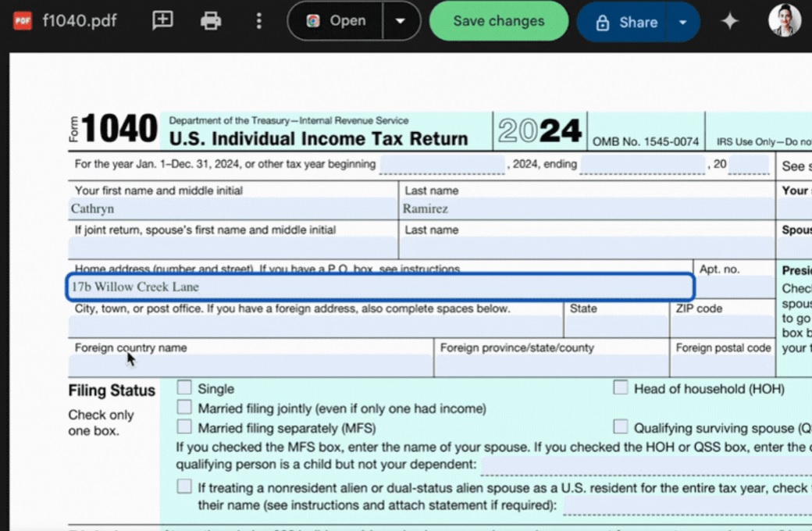Print the document using the printer icon
This screenshot has width=812, height=531.
211,21
